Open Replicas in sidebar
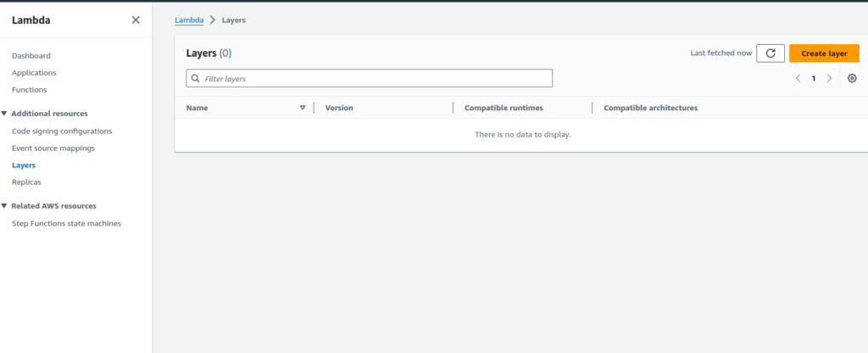 tap(26, 182)
